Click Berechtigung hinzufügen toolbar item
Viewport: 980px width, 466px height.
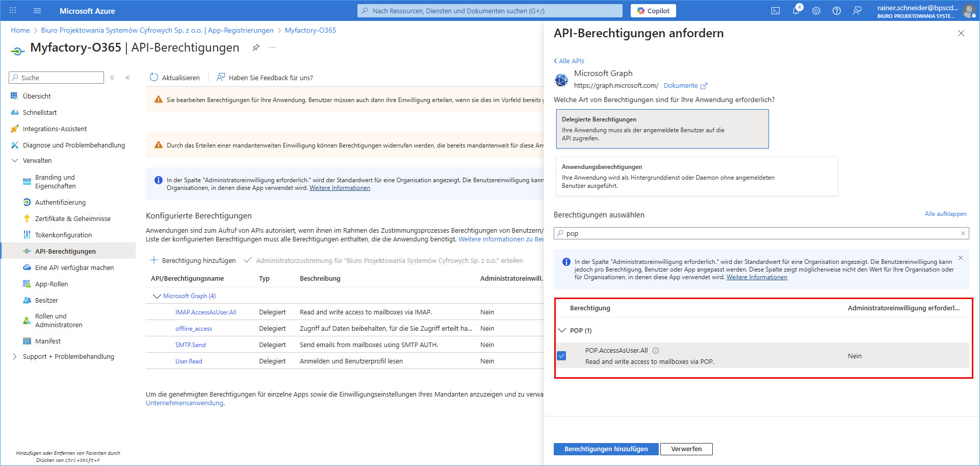(193, 260)
